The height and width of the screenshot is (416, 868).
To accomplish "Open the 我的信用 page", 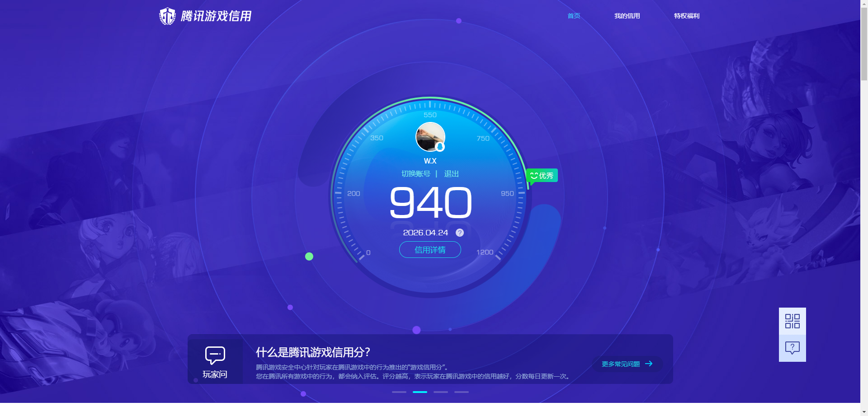I will pos(627,16).
